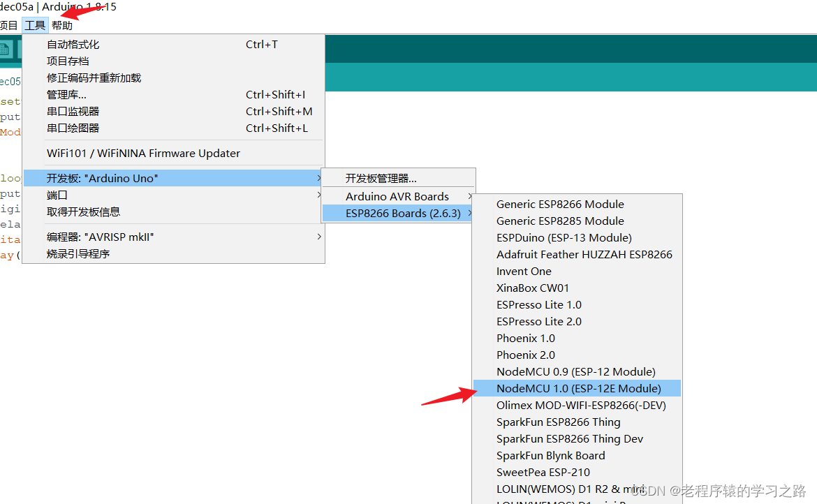Click the new sketch toolbar icon

coord(5,50)
